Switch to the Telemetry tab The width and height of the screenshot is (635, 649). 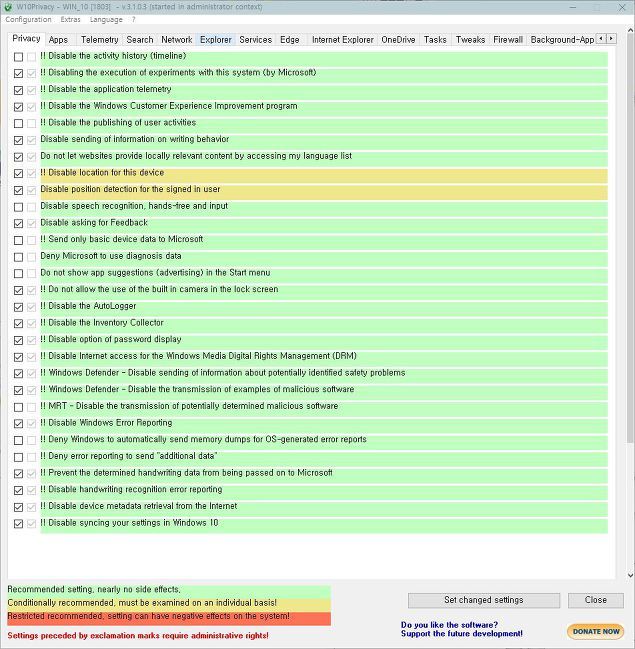99,40
